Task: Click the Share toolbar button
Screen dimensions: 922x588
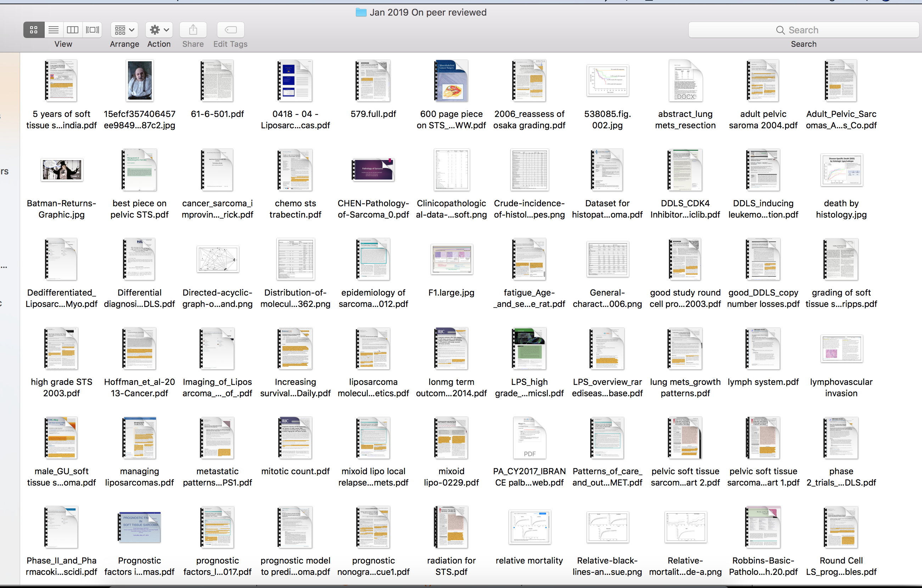Action: point(193,29)
